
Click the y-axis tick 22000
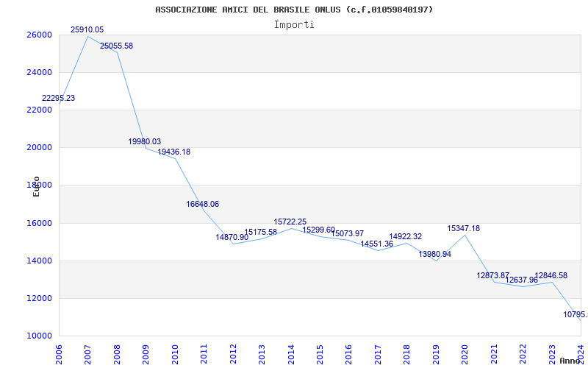(39, 110)
